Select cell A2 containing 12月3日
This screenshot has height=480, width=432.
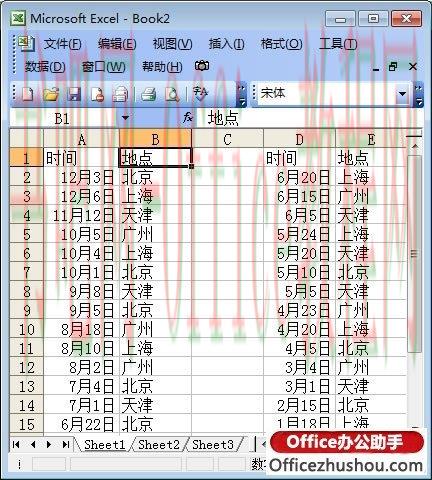click(x=81, y=177)
